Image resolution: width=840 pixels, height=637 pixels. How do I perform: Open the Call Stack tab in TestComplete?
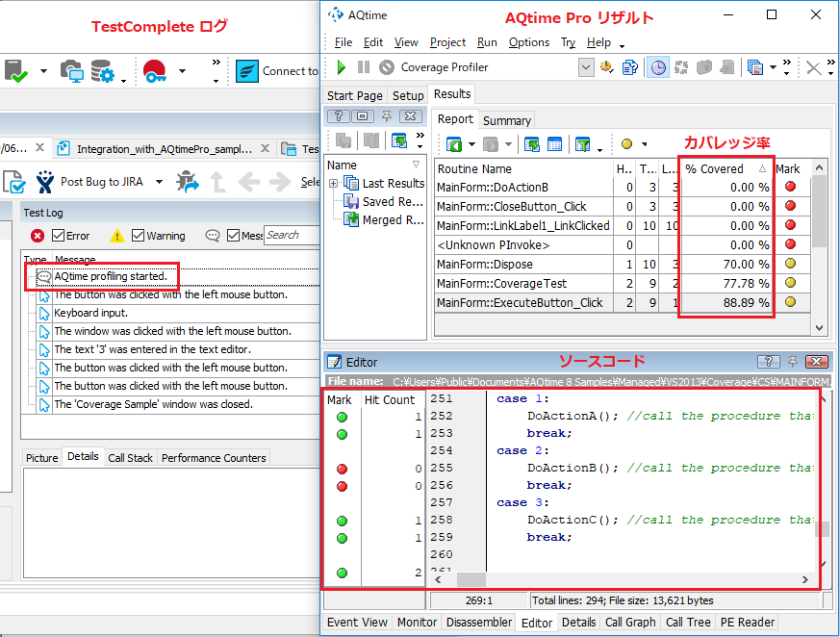click(130, 458)
